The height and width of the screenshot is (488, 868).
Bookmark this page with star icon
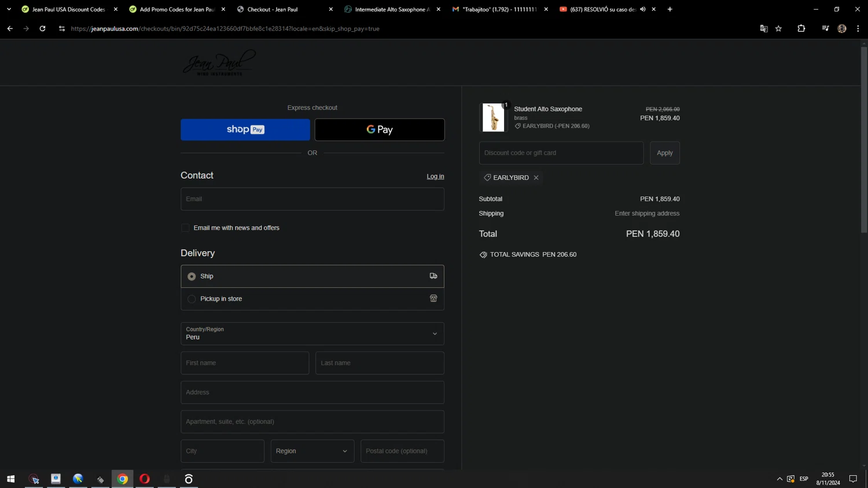pyautogui.click(x=779, y=28)
